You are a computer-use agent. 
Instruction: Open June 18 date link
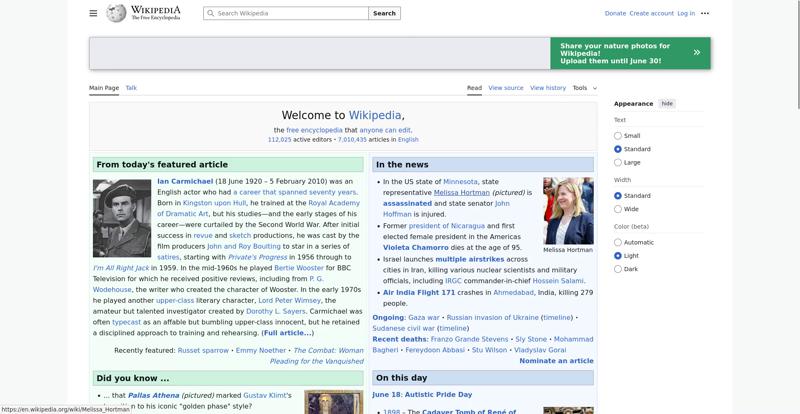(x=388, y=395)
